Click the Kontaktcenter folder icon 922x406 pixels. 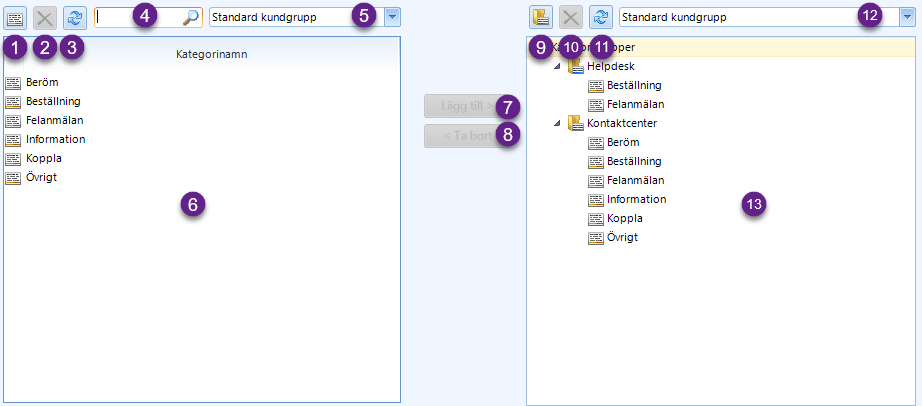pos(576,124)
